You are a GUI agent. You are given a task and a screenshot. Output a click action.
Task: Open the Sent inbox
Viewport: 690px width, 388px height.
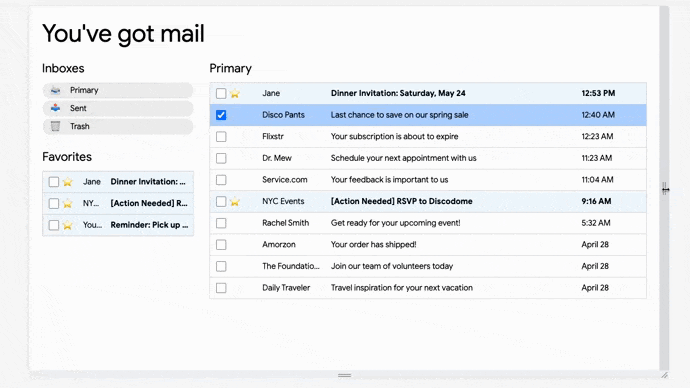click(118, 108)
